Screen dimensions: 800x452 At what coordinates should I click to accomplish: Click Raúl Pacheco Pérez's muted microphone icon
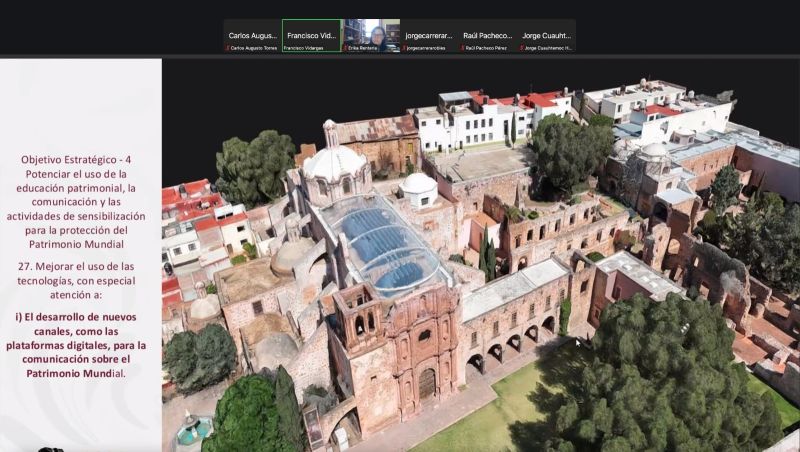point(463,48)
